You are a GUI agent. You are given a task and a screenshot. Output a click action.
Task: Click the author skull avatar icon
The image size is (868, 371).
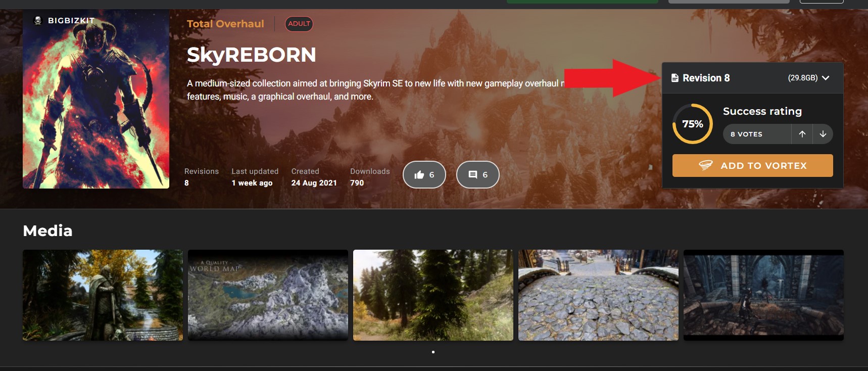point(37,21)
